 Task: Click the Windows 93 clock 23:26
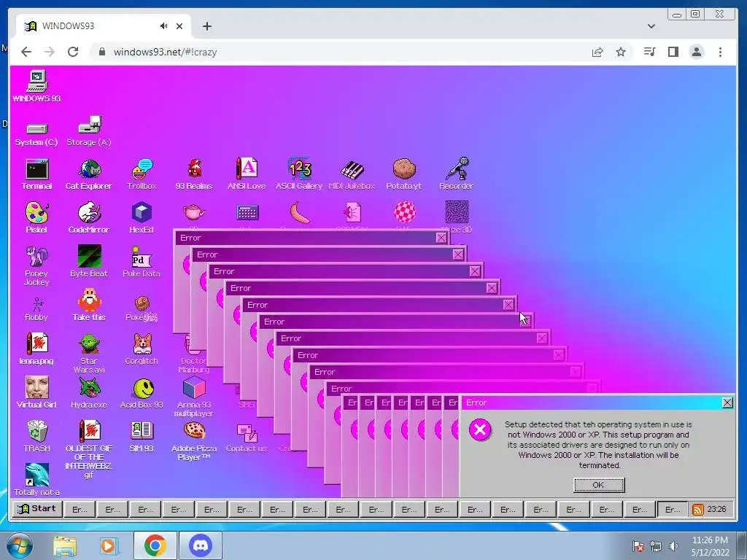pyautogui.click(x=716, y=509)
